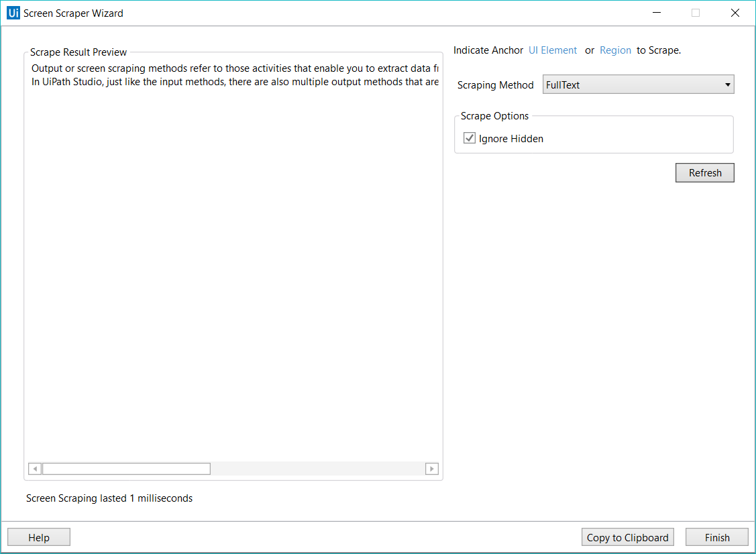The width and height of the screenshot is (756, 554).
Task: Click the preview line starting 'Output or screen scraping'
Action: pyautogui.click(x=235, y=68)
